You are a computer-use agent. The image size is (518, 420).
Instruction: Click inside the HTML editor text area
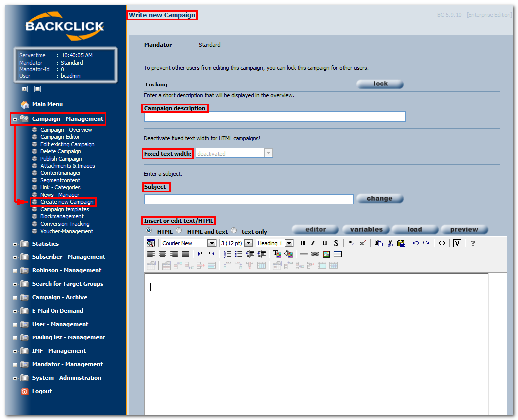316,343
